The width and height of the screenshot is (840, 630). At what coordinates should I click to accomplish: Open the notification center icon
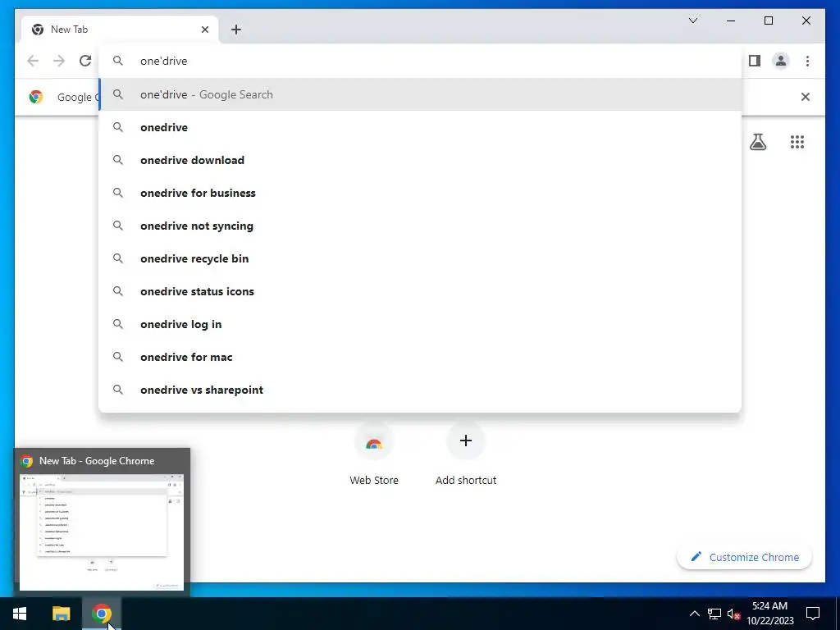[x=813, y=614]
